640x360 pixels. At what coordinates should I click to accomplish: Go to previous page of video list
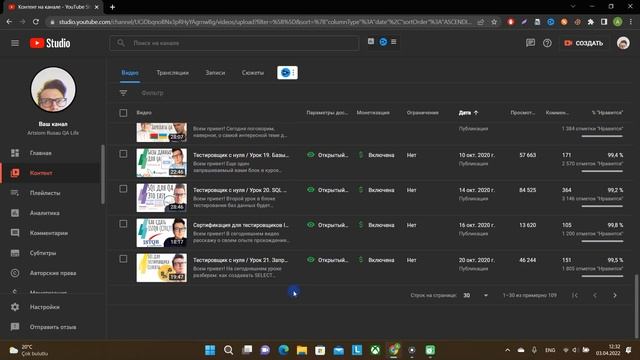595,296
